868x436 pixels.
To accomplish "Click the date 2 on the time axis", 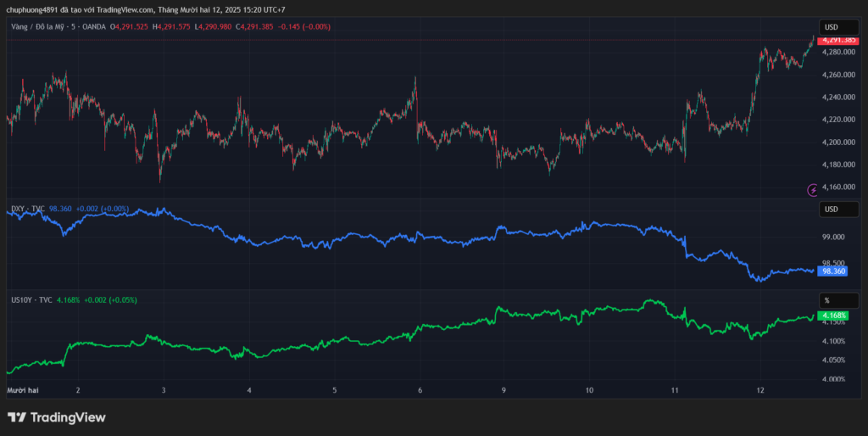I will 78,390.
